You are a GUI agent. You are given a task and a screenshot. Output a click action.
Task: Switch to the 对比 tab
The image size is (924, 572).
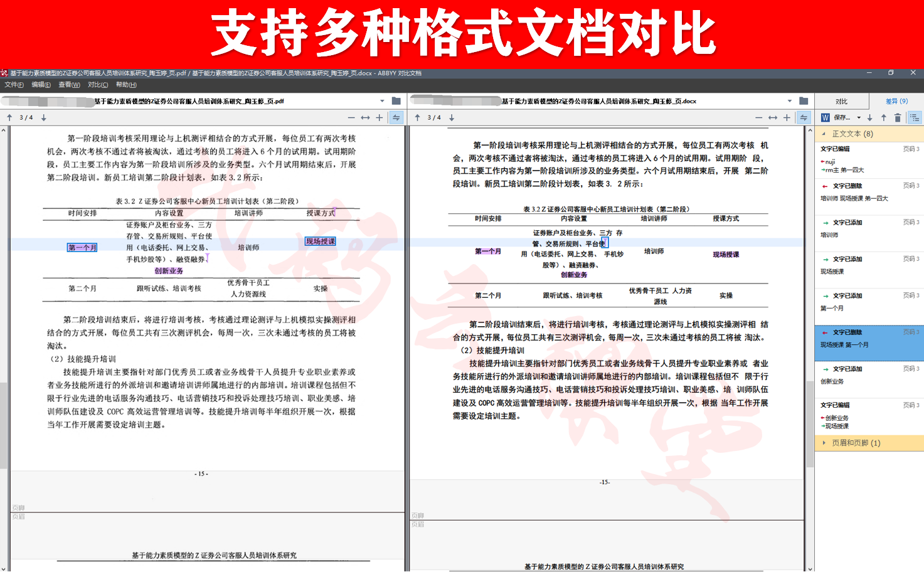(x=841, y=101)
